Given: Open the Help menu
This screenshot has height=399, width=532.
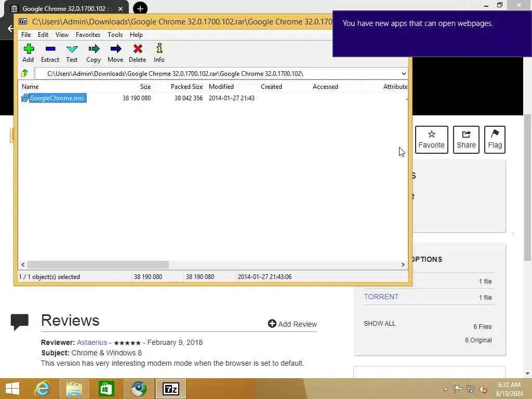Looking at the screenshot, I should (x=136, y=35).
